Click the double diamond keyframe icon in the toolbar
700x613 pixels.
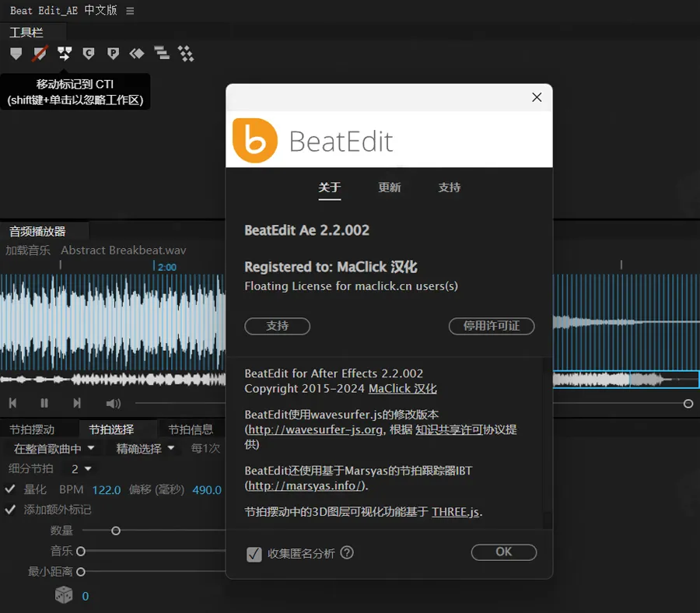(137, 54)
